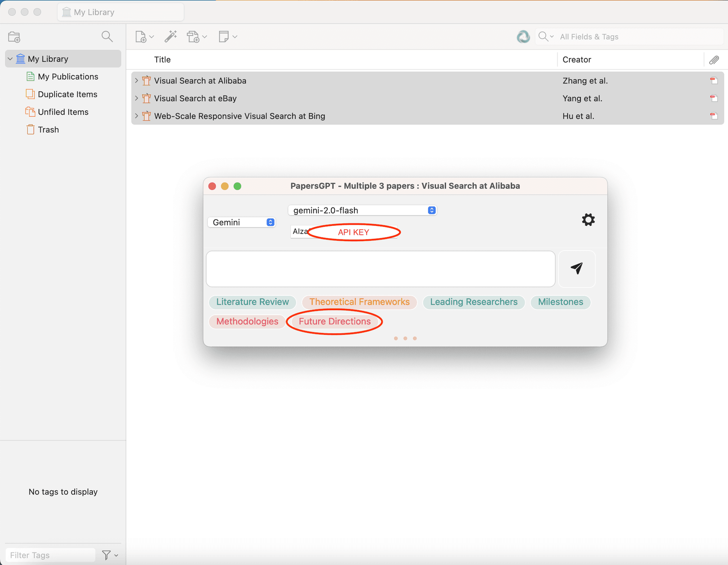Collapse the My Library tree

[10, 59]
